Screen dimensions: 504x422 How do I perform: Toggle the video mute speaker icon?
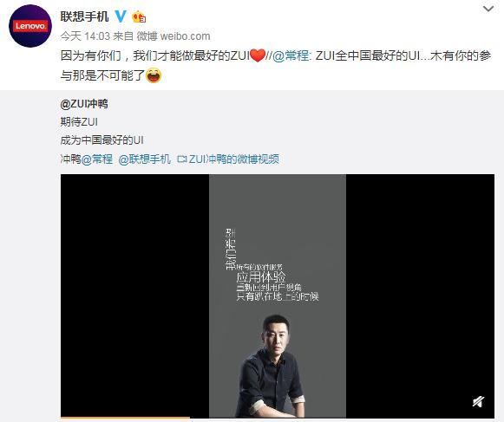pos(478,401)
